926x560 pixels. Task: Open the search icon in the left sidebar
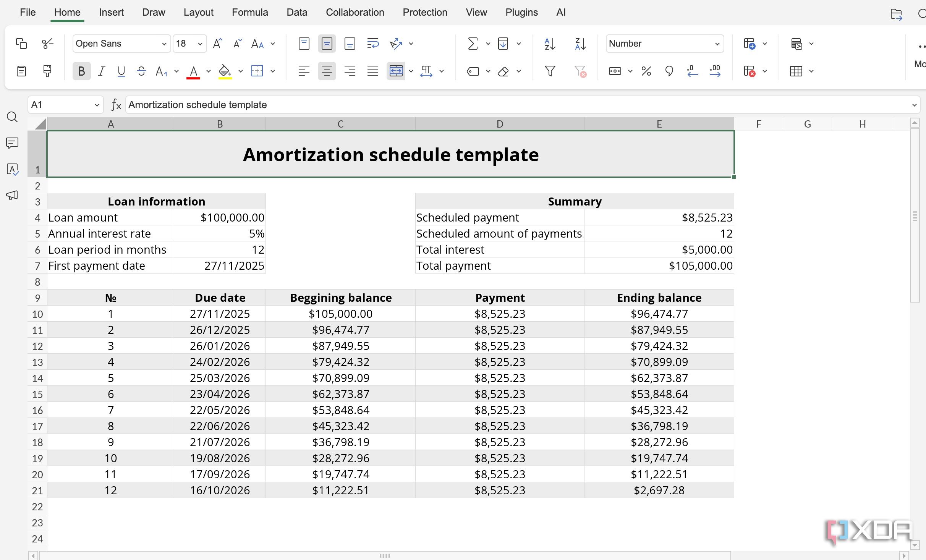12,117
